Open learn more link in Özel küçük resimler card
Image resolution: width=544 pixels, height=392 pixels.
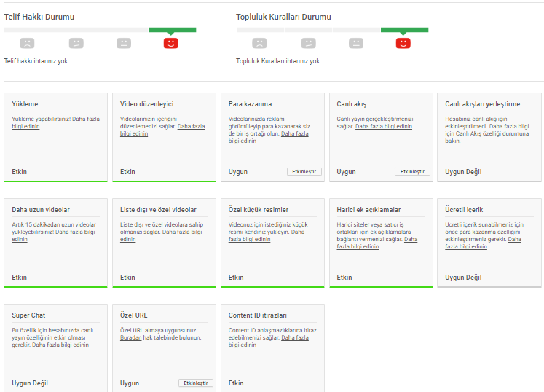(266, 235)
